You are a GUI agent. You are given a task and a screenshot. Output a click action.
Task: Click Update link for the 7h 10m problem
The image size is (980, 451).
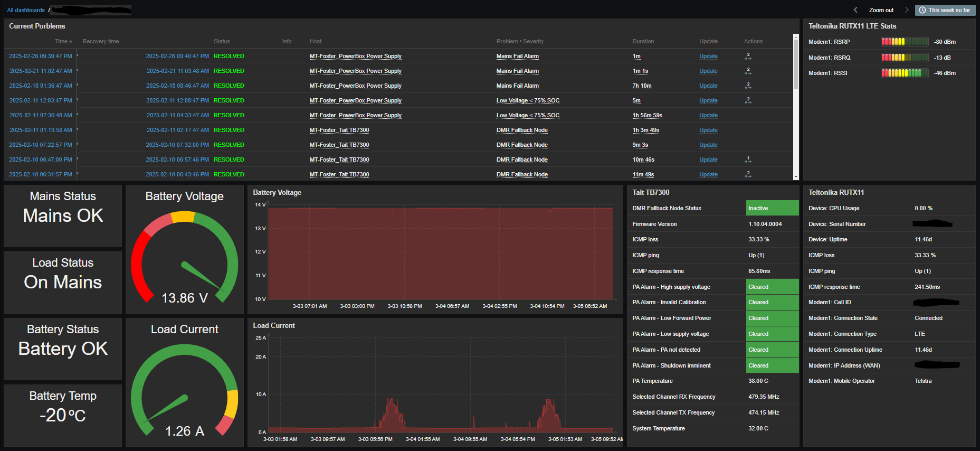[708, 86]
